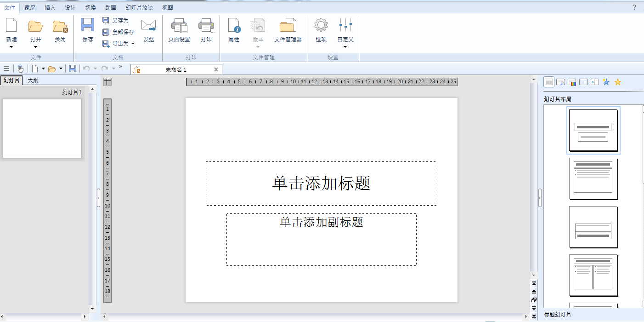Screen dimensions: 644x322
Task: Open yellow star object animation icon
Action: (618, 82)
